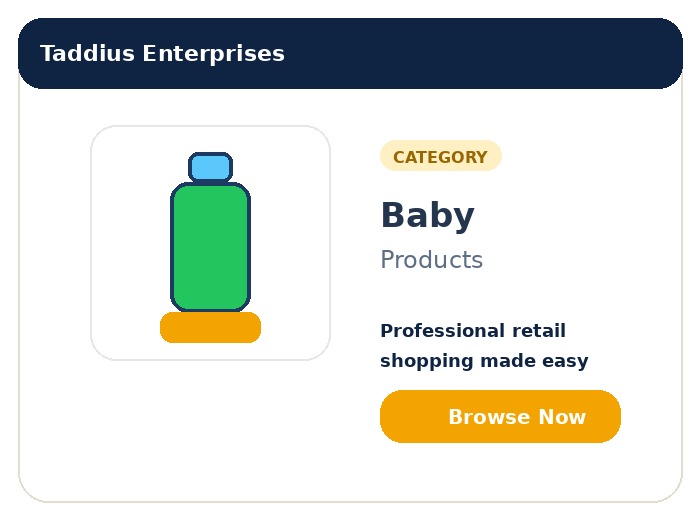Screen dimensions: 700x520
Task: Click the word "Enterprises" in the header
Action: pos(213,53)
